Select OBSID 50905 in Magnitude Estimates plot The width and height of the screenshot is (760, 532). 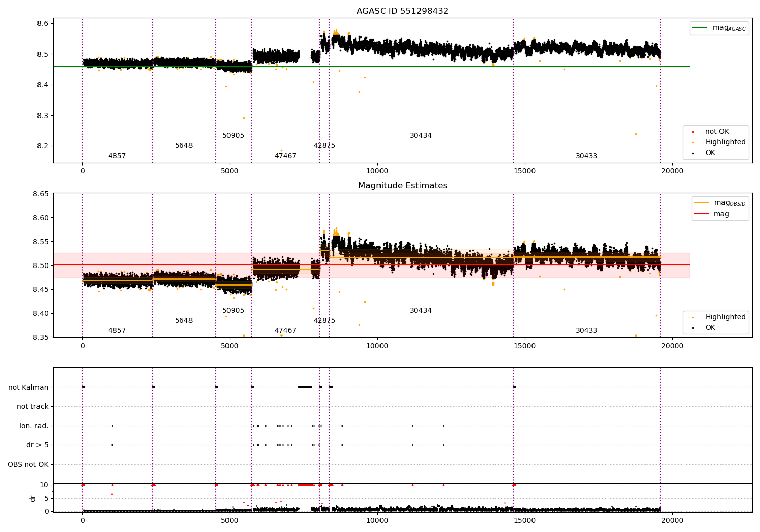coord(233,311)
